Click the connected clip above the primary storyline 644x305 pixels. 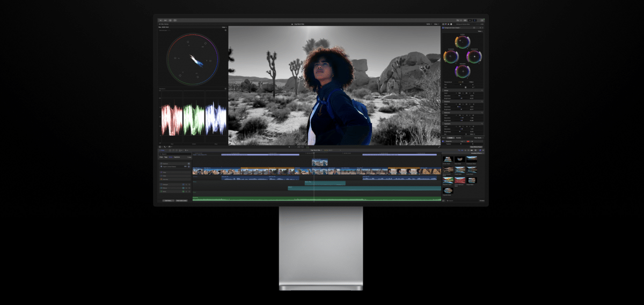coord(319,162)
